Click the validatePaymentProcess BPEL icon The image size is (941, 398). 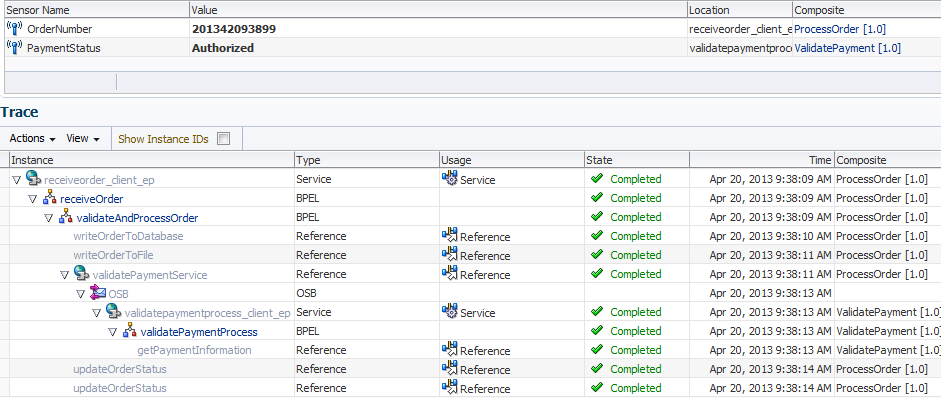click(130, 331)
